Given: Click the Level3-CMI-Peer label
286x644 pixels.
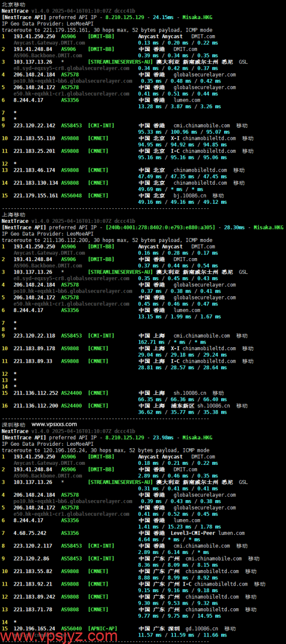Looking at the screenshot, I should 194,533.
